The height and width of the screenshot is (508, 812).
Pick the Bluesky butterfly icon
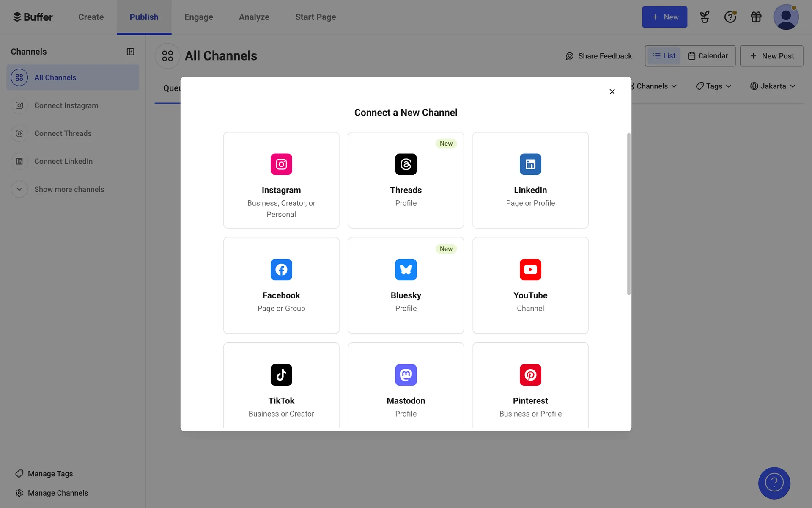point(406,269)
